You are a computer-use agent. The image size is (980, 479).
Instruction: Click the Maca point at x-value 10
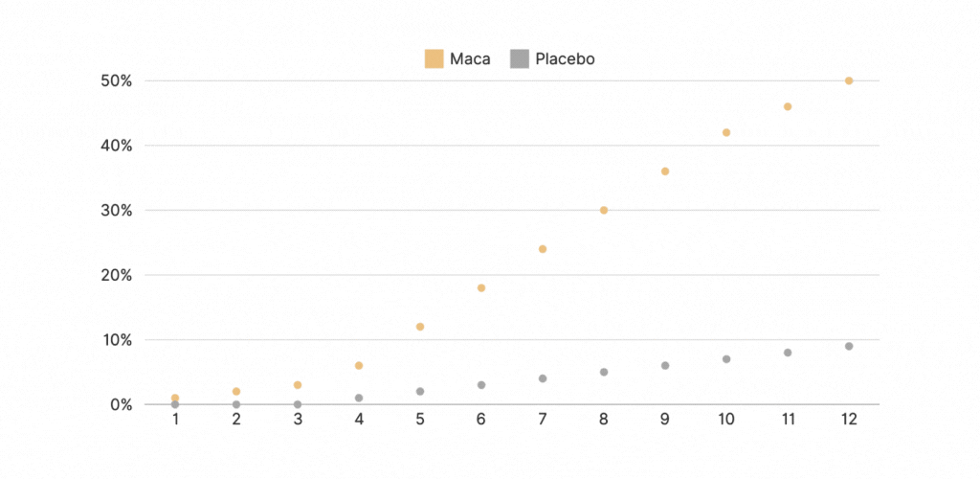[726, 132]
